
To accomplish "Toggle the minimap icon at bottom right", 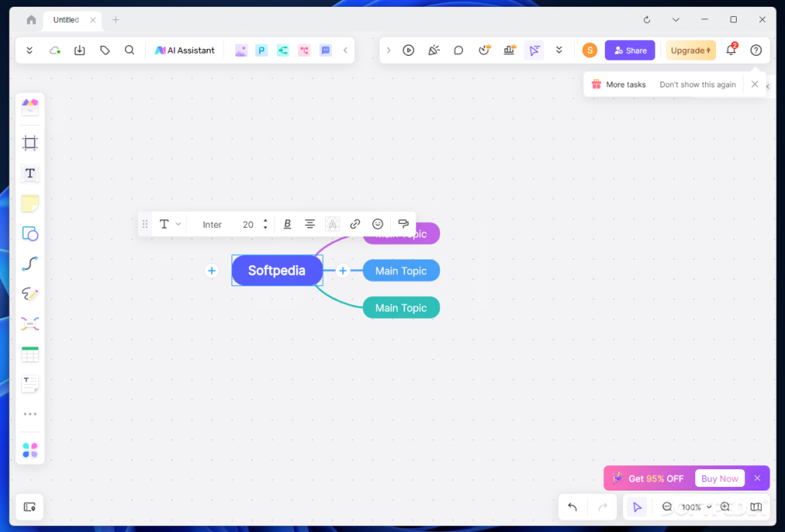I will (757, 507).
